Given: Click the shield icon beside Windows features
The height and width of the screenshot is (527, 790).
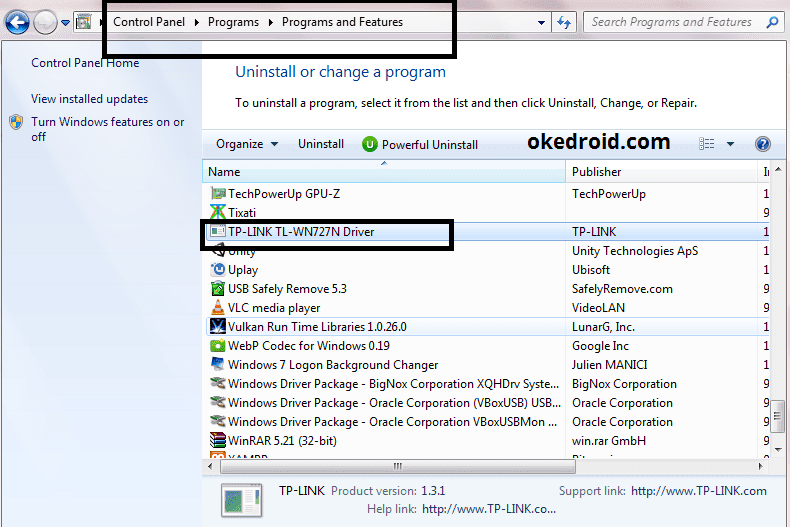Looking at the screenshot, I should 16,122.
